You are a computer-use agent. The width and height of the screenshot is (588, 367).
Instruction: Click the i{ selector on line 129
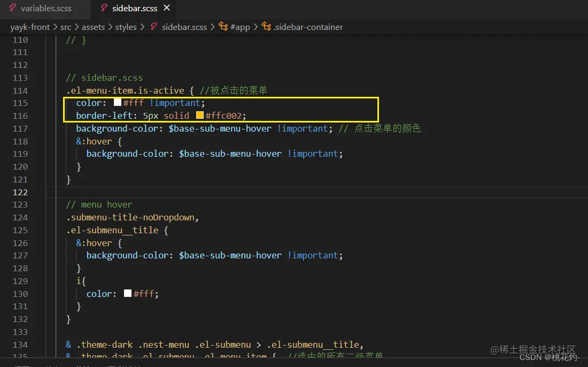tap(81, 281)
